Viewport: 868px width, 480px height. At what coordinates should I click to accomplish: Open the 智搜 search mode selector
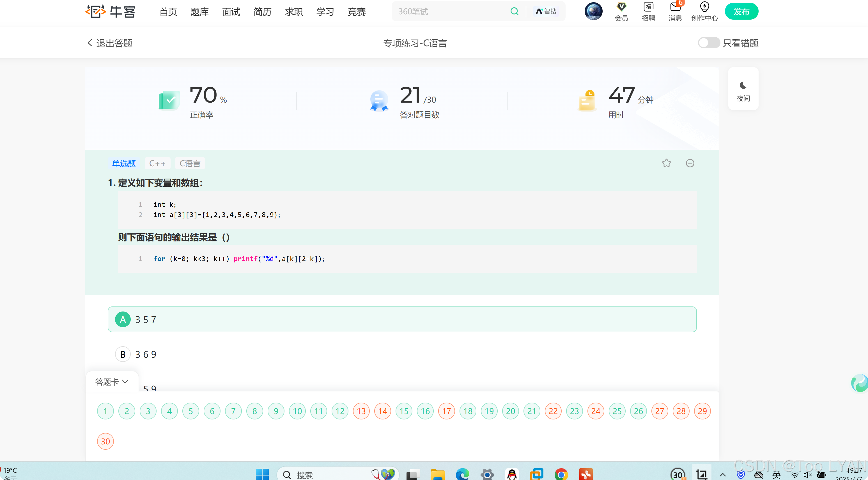click(x=546, y=11)
